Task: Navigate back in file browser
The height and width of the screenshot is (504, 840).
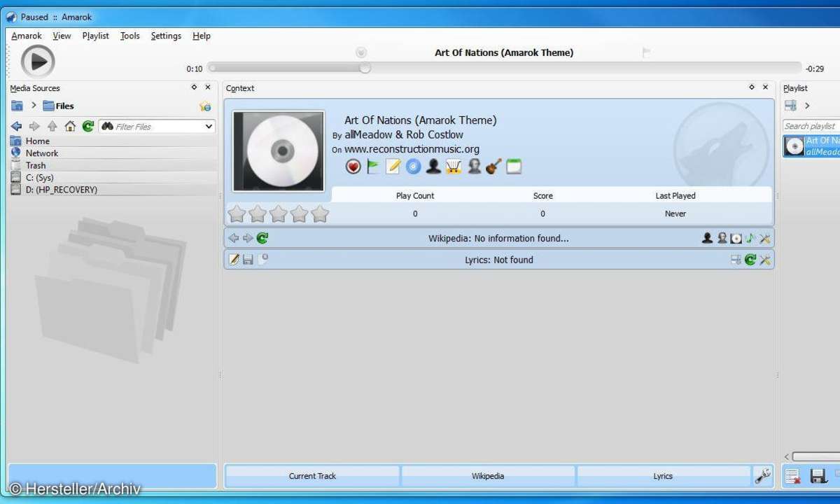Action: pyautogui.click(x=16, y=126)
